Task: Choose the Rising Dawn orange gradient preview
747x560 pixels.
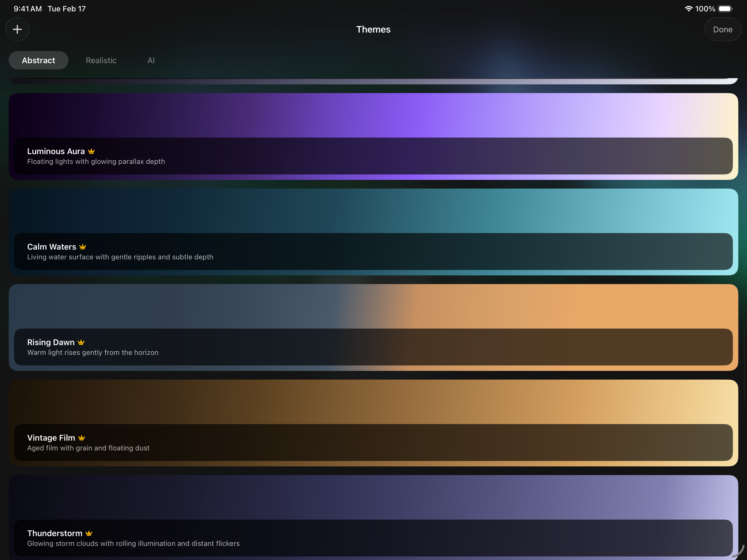Action: (373, 307)
